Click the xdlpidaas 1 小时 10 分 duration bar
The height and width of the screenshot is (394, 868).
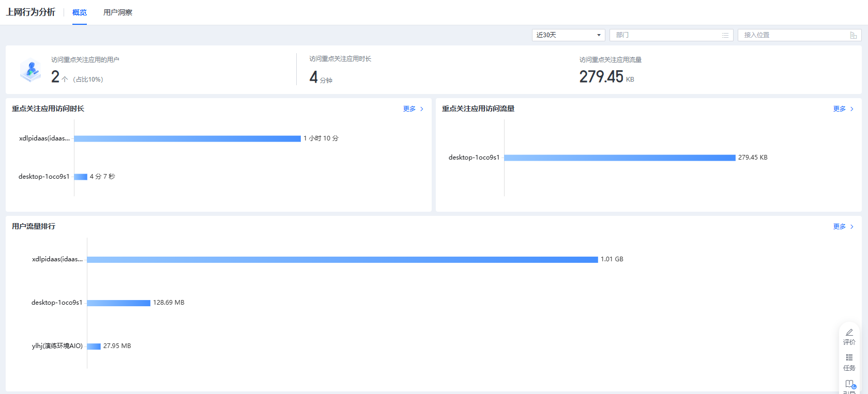[x=187, y=138]
